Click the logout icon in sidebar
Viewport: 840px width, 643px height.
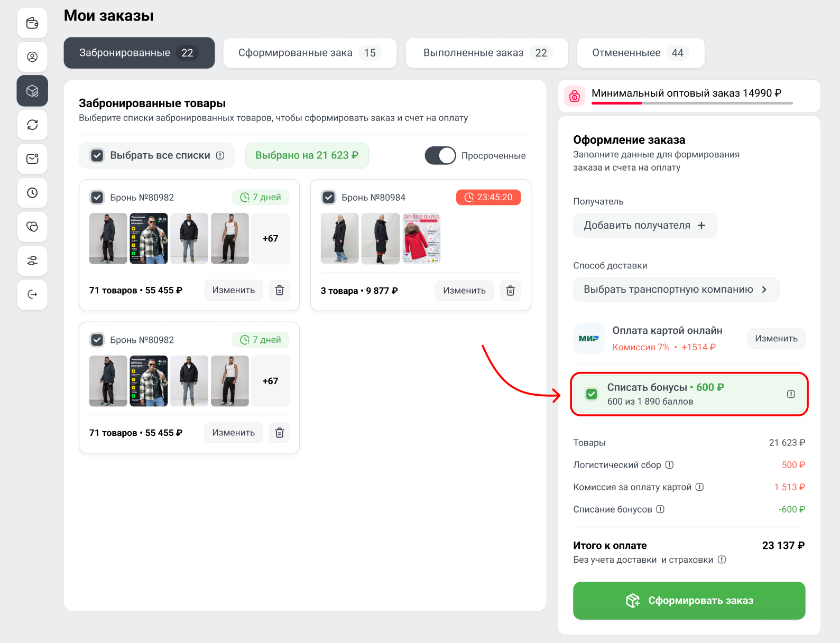pos(32,294)
